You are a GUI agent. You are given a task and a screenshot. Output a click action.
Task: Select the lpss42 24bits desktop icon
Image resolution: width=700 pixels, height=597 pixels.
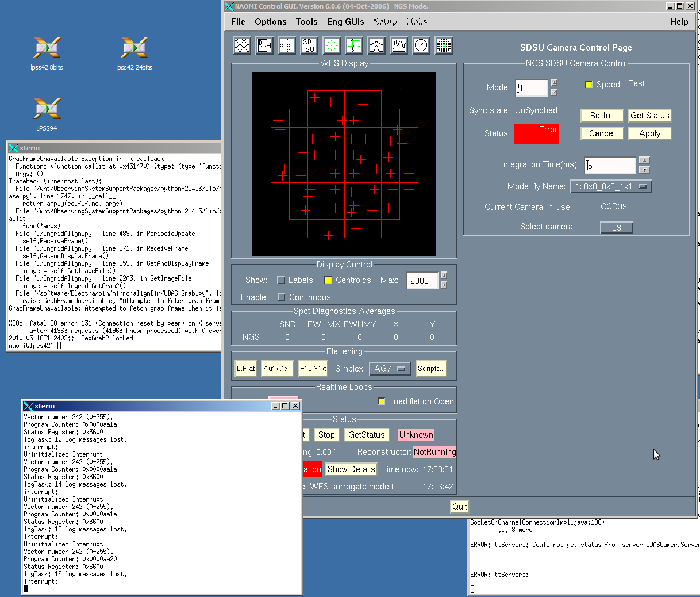pyautogui.click(x=134, y=53)
